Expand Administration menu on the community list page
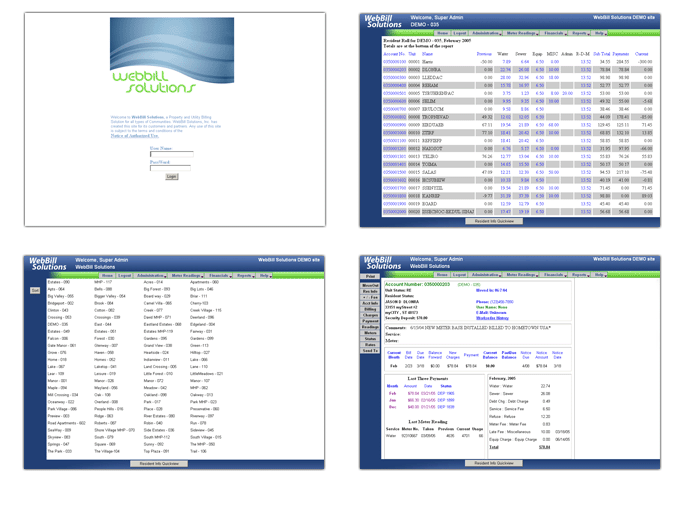The width and height of the screenshot is (680, 520). (x=151, y=275)
